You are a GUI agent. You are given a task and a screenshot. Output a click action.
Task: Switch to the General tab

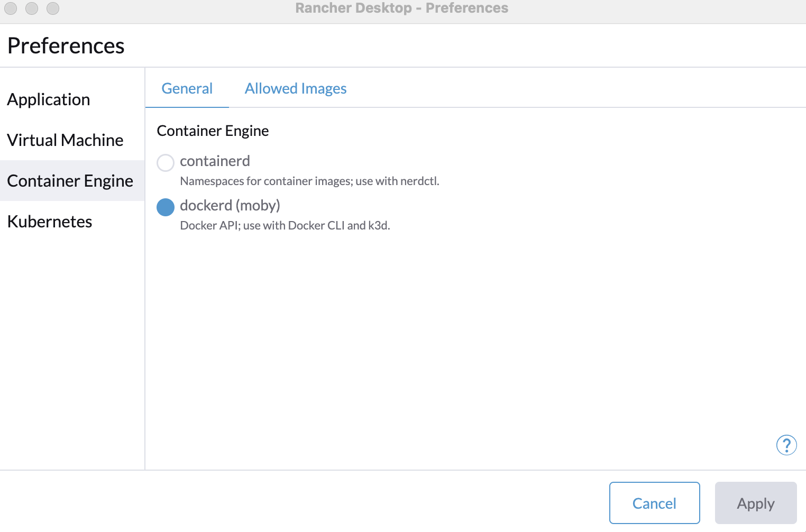(x=187, y=88)
